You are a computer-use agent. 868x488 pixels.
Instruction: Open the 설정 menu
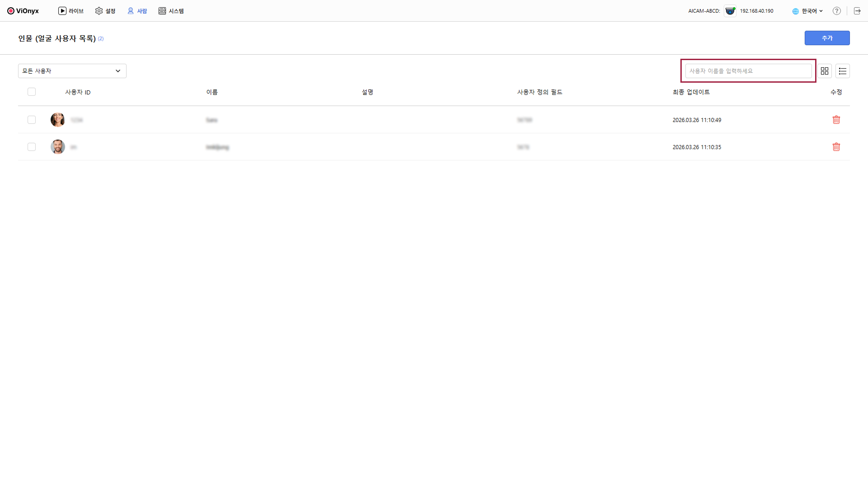105,11
